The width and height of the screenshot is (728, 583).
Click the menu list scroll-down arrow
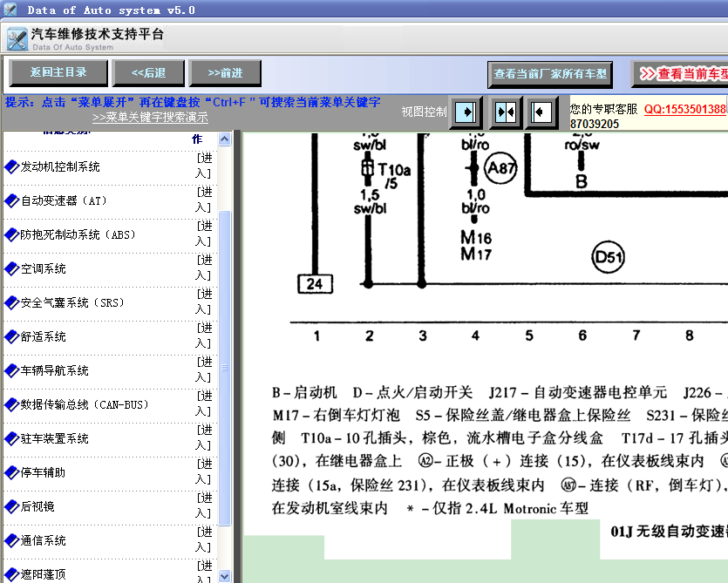[x=224, y=576]
